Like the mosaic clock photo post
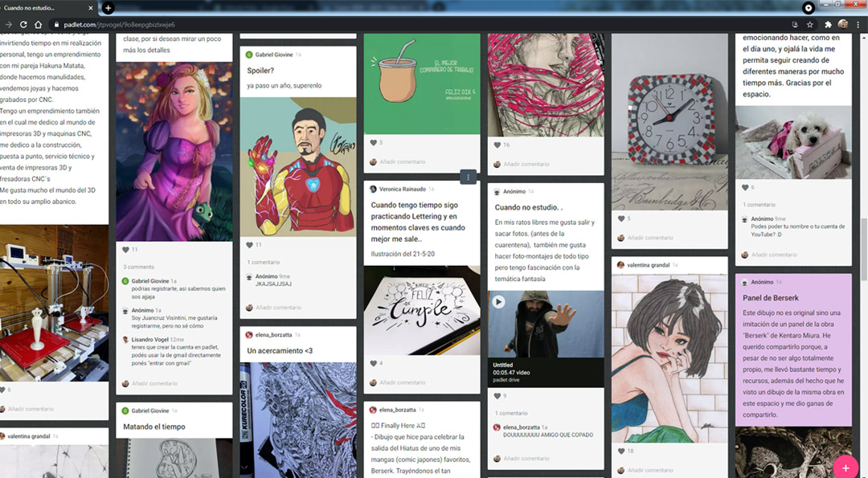Image resolution: width=868 pixels, height=478 pixels. (x=621, y=219)
